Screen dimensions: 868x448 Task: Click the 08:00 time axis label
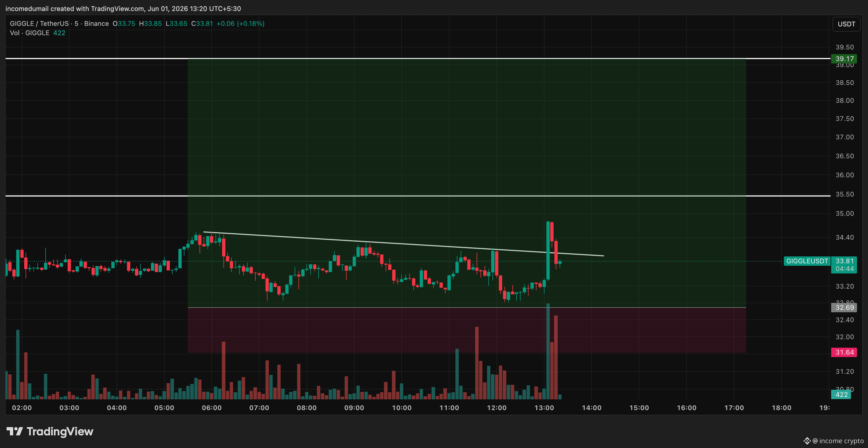[x=307, y=408]
